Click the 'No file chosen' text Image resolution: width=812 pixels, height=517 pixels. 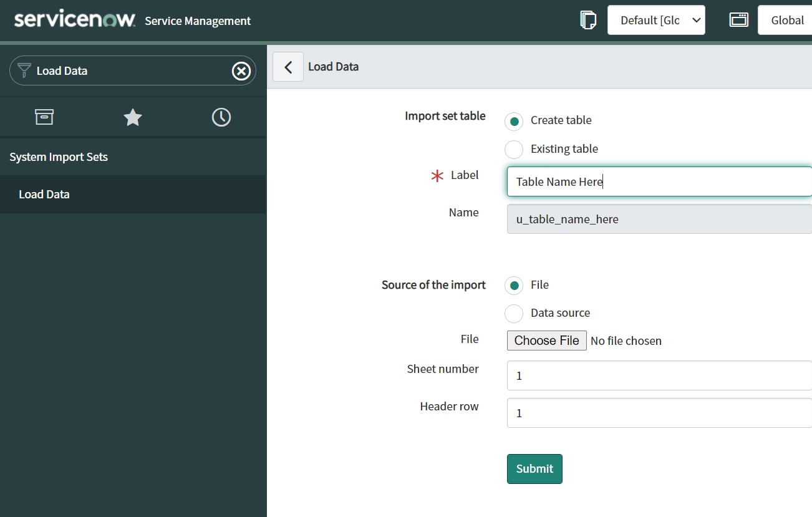click(x=626, y=341)
